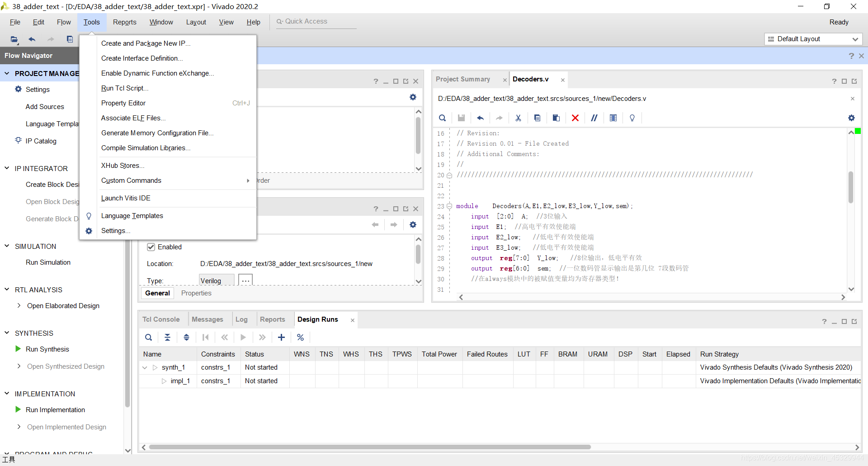Expand all runs in Design Runs toolbar
868x466 pixels.
(186, 338)
